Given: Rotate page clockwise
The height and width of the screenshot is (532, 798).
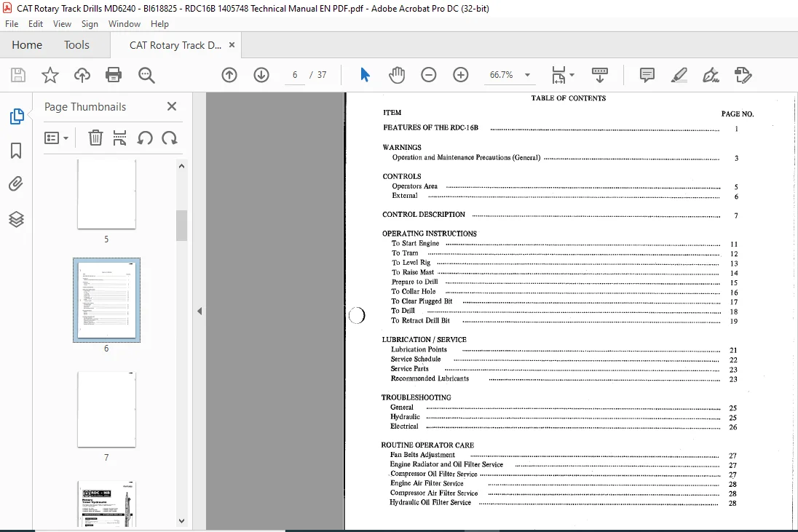Looking at the screenshot, I should [170, 138].
